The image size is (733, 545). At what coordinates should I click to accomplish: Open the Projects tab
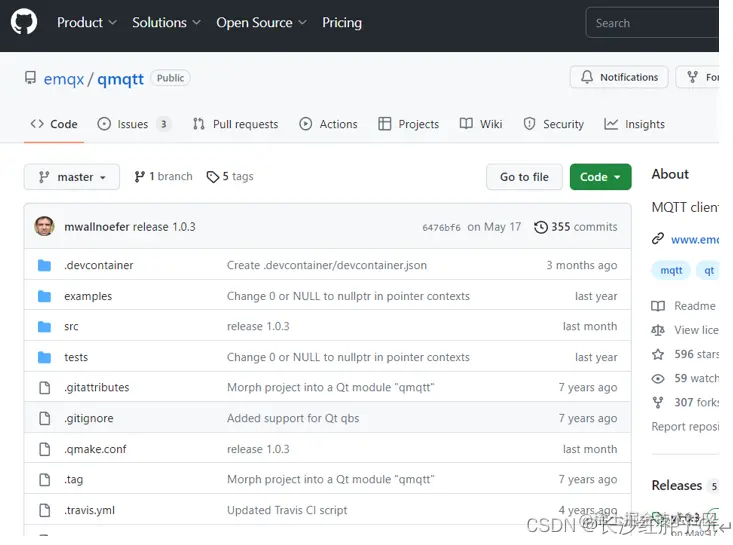pyautogui.click(x=409, y=124)
